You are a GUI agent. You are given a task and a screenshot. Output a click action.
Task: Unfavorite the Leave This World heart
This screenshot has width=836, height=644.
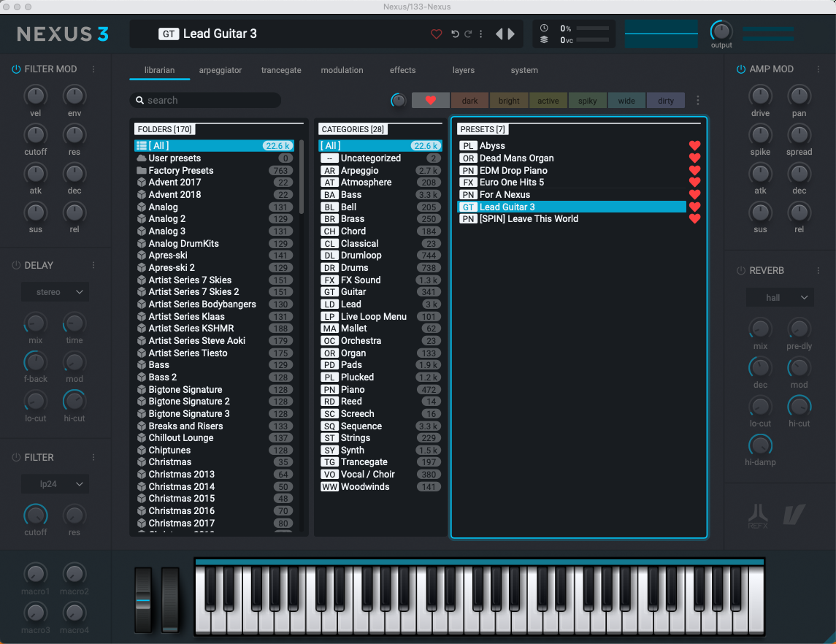[694, 218]
